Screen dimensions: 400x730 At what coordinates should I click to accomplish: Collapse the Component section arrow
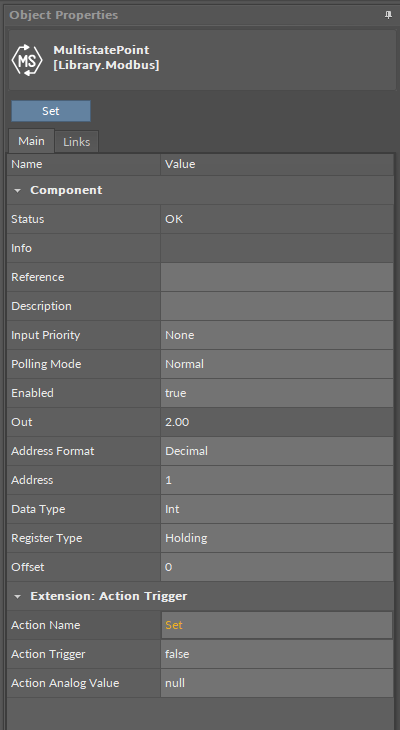(18, 190)
